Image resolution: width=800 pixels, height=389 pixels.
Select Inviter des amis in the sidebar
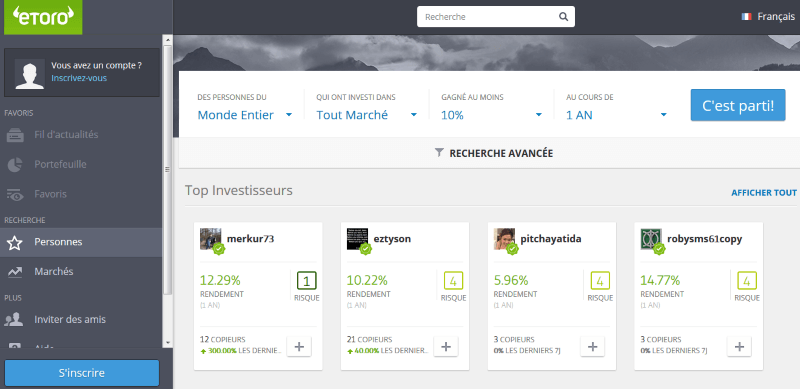81,320
